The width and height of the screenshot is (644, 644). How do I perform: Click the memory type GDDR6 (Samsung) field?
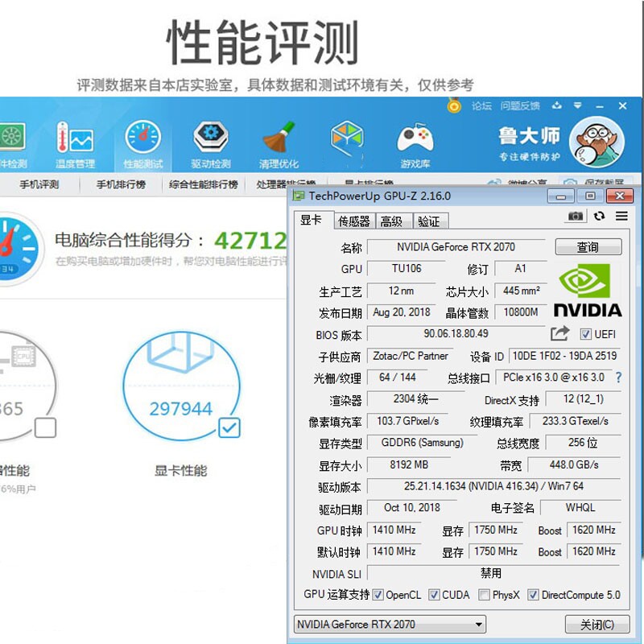422,442
